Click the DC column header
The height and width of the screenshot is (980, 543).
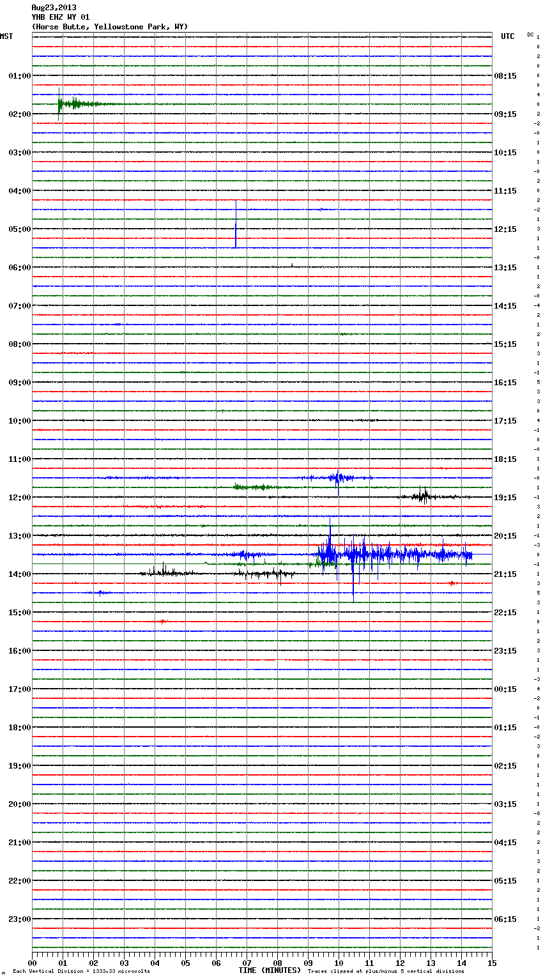click(x=530, y=34)
